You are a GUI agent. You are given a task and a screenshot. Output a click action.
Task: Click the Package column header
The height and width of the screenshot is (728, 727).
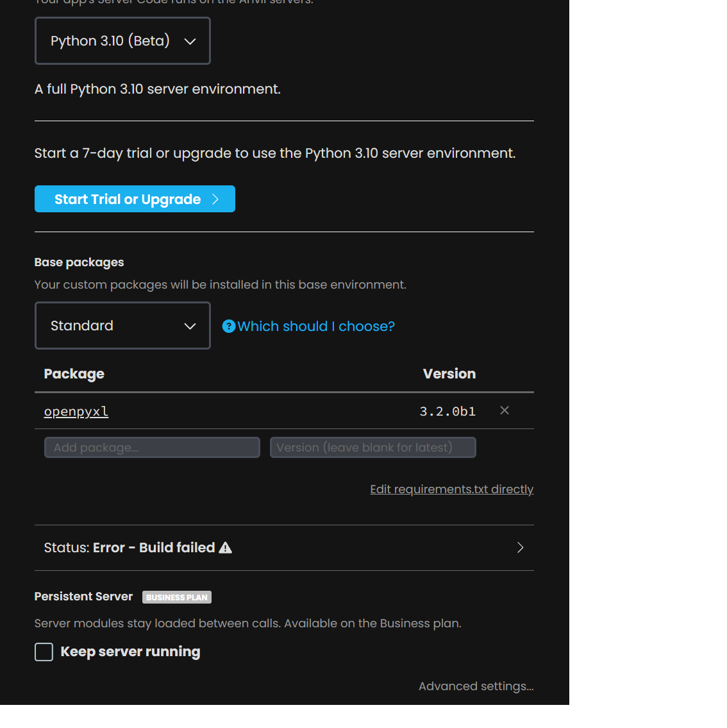point(74,374)
